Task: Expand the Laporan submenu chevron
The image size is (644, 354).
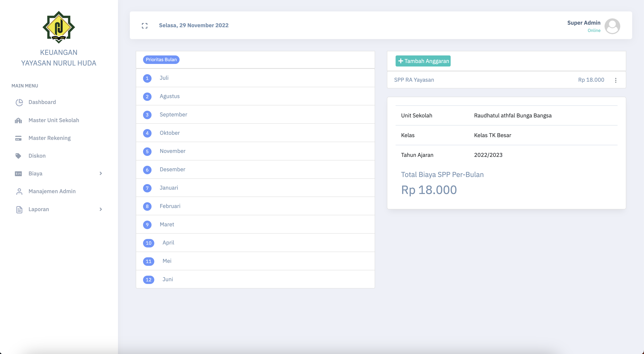Action: [101, 210]
